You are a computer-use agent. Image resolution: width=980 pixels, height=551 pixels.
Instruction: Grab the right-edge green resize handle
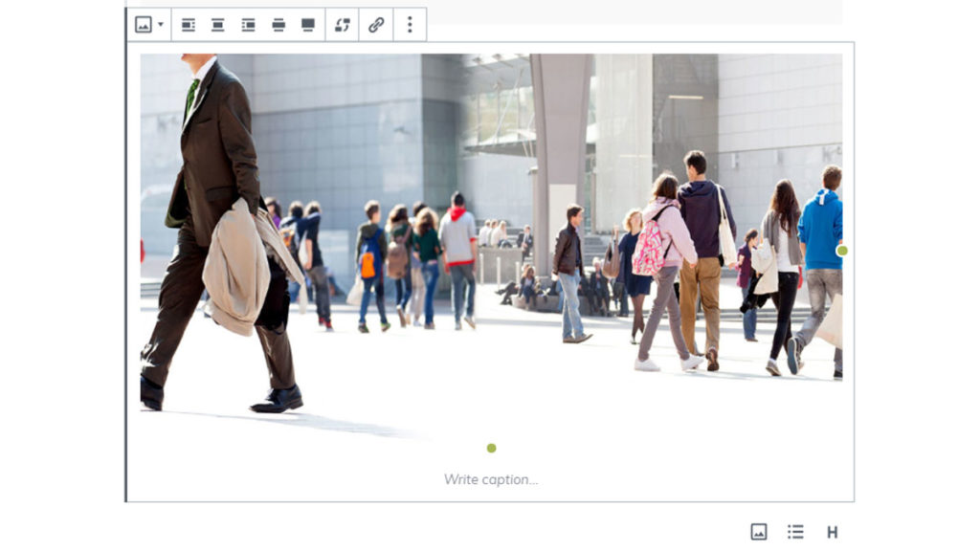[842, 251]
